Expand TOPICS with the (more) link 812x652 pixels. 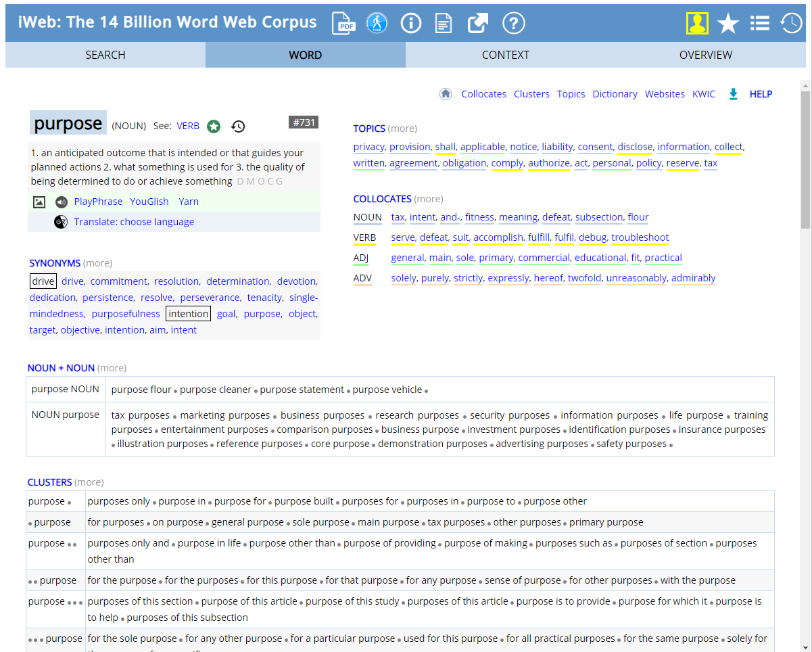pos(402,129)
